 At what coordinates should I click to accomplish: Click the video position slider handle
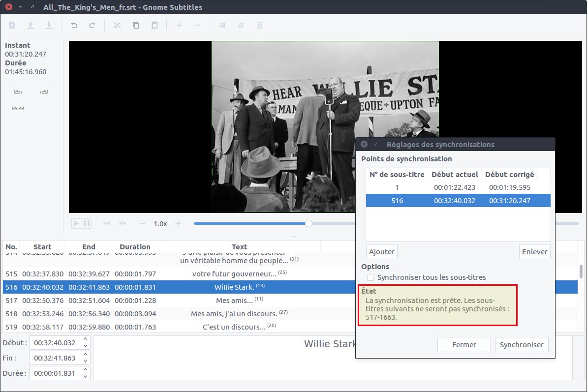point(309,223)
